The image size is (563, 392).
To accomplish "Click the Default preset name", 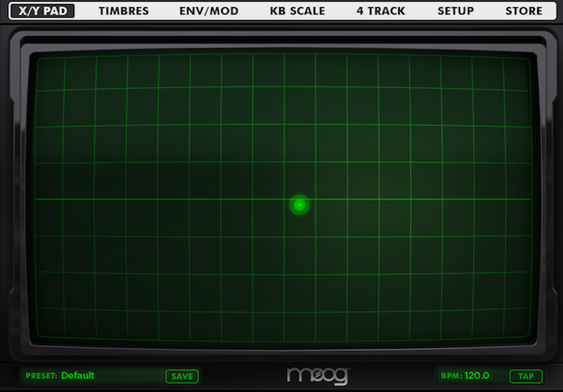I will [78, 375].
